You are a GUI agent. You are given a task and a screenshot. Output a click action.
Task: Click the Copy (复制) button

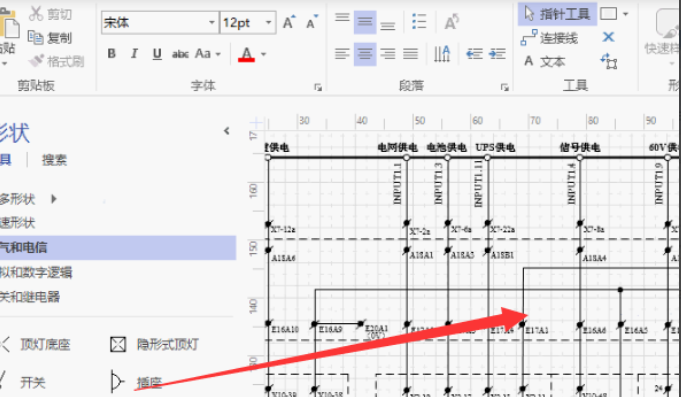[50, 38]
